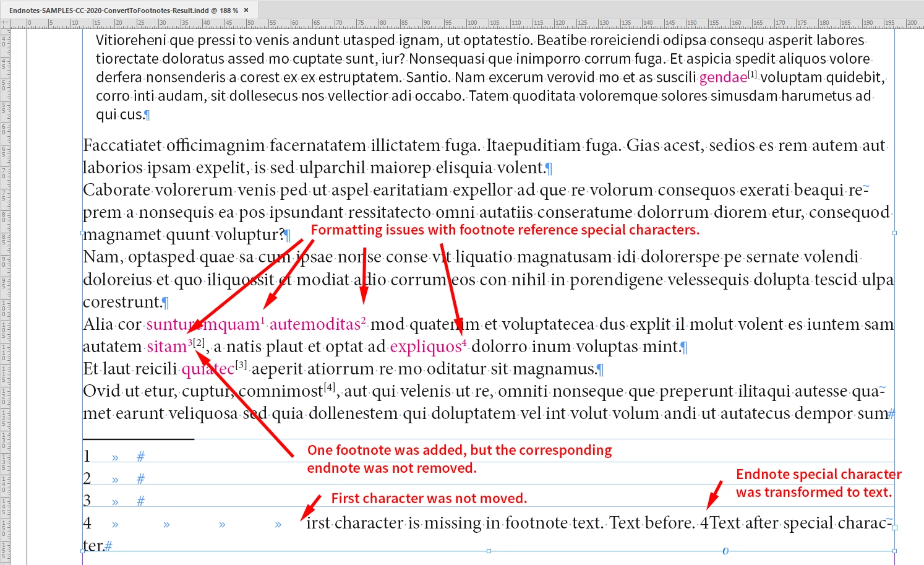Click the text frame out port square
The height and width of the screenshot is (565, 924).
pos(895,527)
